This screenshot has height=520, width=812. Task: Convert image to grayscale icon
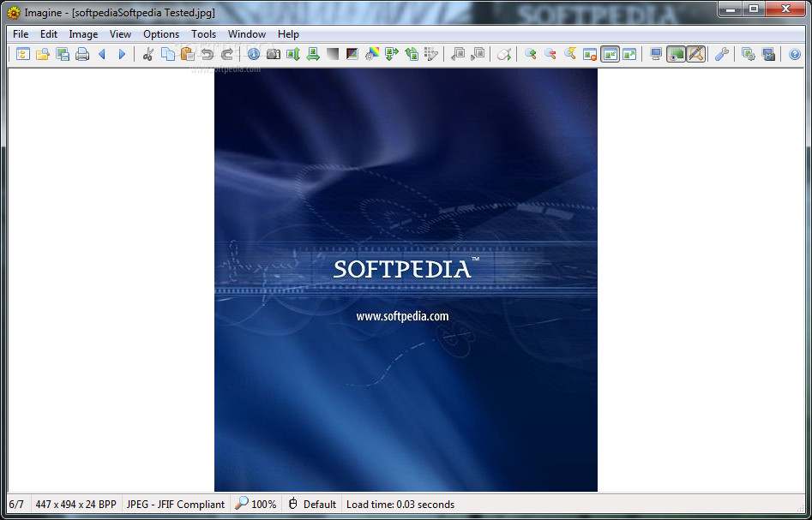[x=333, y=54]
